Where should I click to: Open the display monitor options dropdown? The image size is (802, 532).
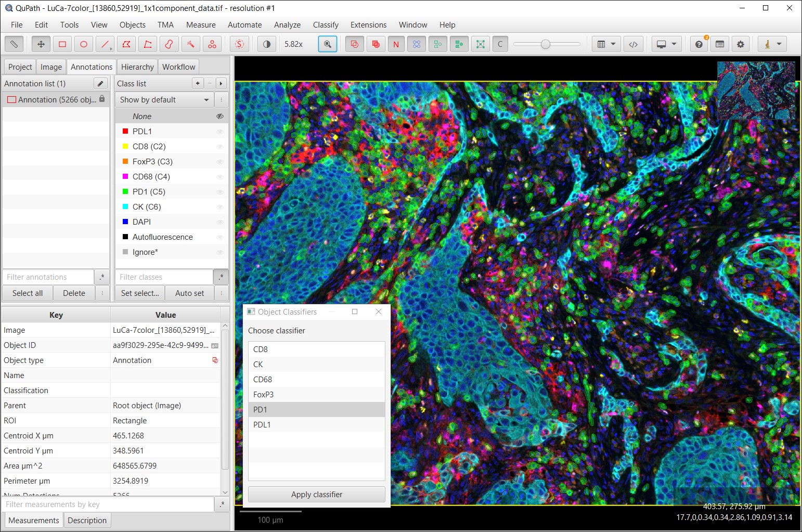[674, 44]
